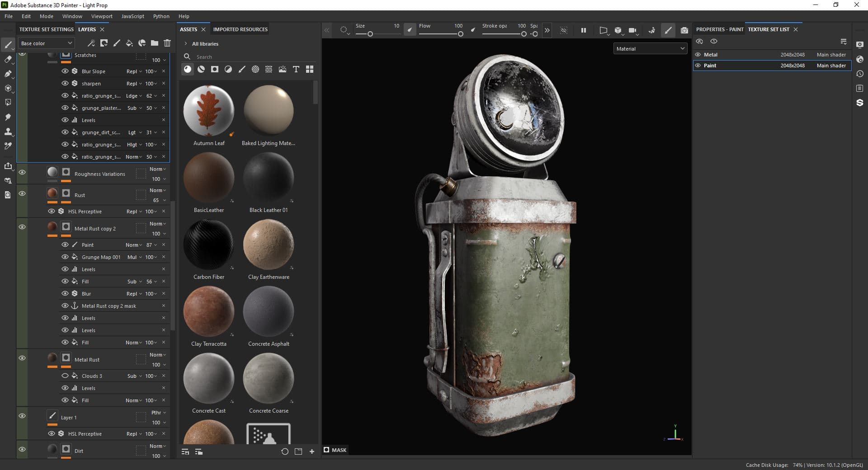
Task: Pick a color with the Color Picker tool
Action: pyautogui.click(x=8, y=145)
